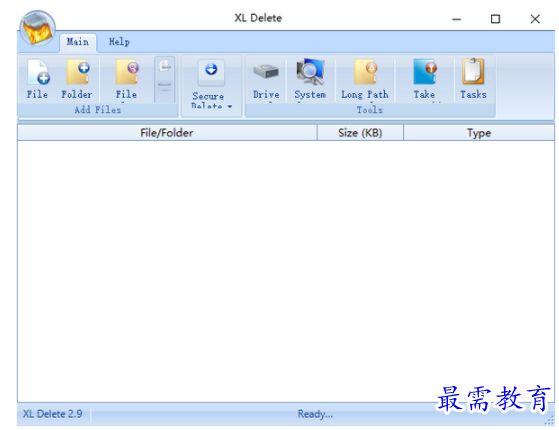Viewport: 559px width, 430px height.
Task: Click the XL Delete 2.9 status bar text
Action: coord(53,414)
